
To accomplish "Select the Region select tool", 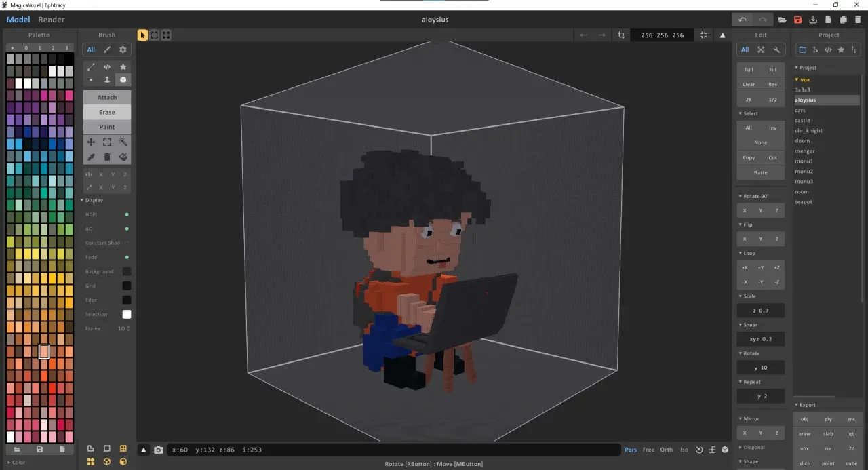I will pos(106,142).
